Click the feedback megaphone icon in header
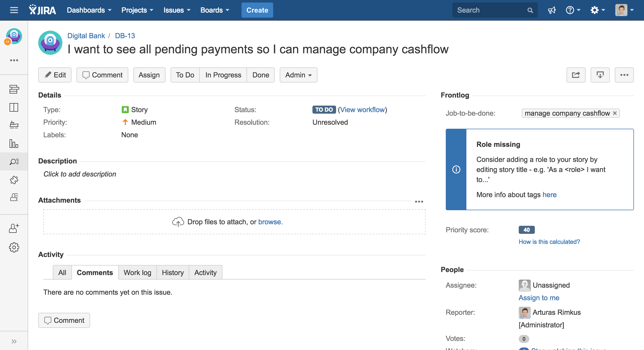This screenshot has width=644, height=350. [x=552, y=10]
